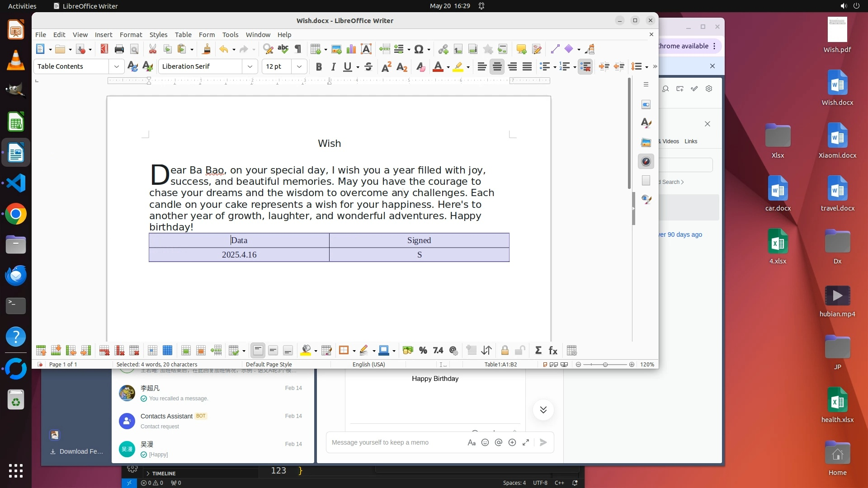Viewport: 868px width, 488px height.
Task: Click the Cut scissors icon
Action: point(153,49)
